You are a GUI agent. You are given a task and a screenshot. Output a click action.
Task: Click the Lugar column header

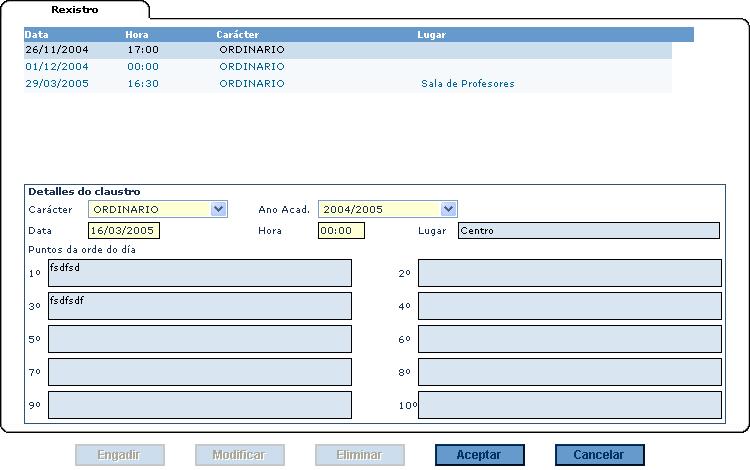pos(431,34)
